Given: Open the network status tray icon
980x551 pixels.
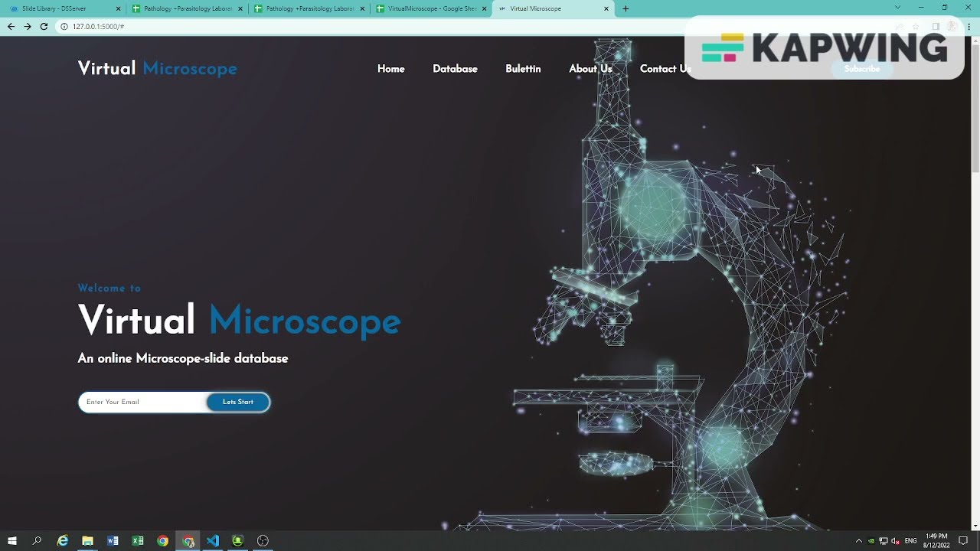Looking at the screenshot, I should (883, 541).
